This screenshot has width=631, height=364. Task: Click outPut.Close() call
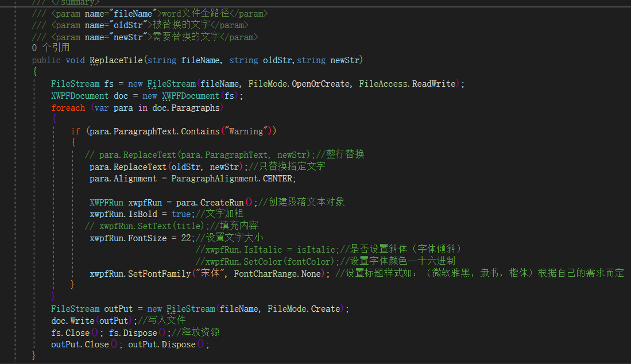point(84,344)
